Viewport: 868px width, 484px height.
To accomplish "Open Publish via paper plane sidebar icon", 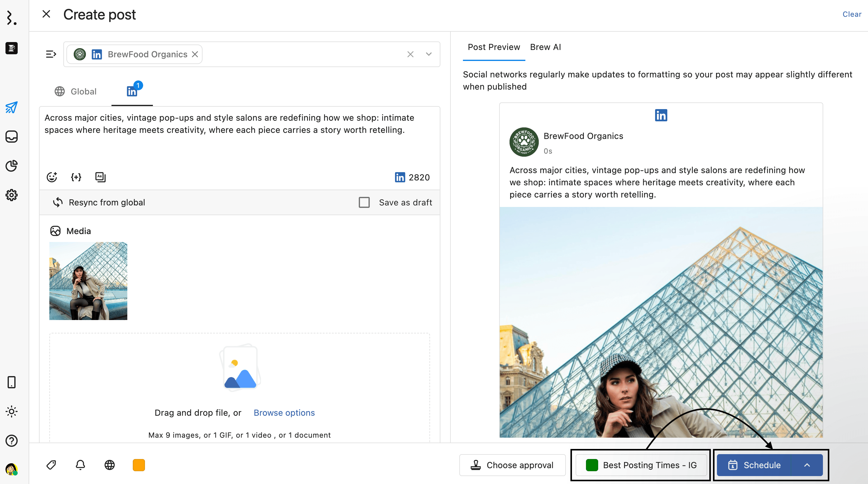I will click(x=12, y=107).
